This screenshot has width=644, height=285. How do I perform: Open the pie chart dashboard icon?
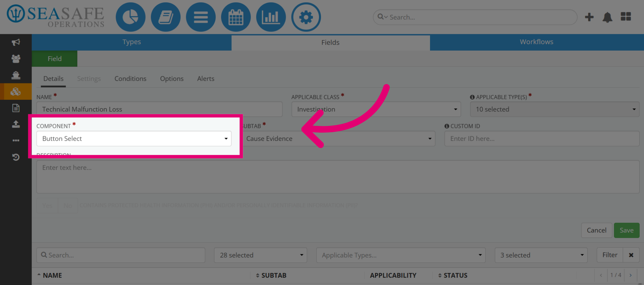coord(130,17)
